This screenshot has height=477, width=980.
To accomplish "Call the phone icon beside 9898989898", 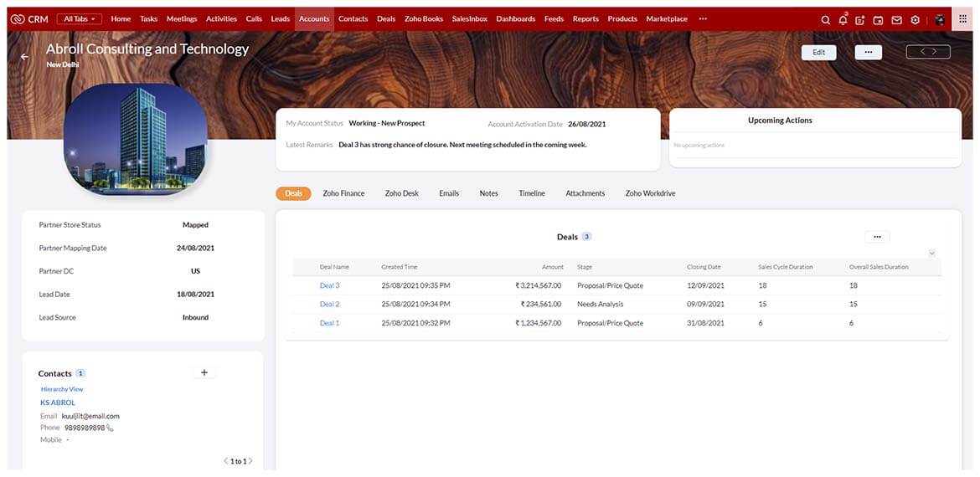I will coord(111,428).
